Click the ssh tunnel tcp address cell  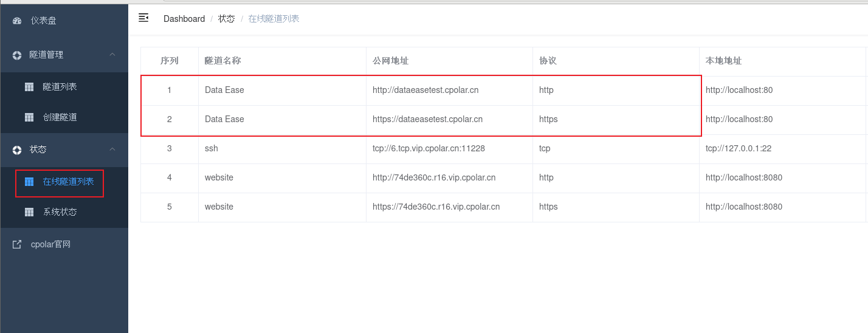[x=429, y=148]
